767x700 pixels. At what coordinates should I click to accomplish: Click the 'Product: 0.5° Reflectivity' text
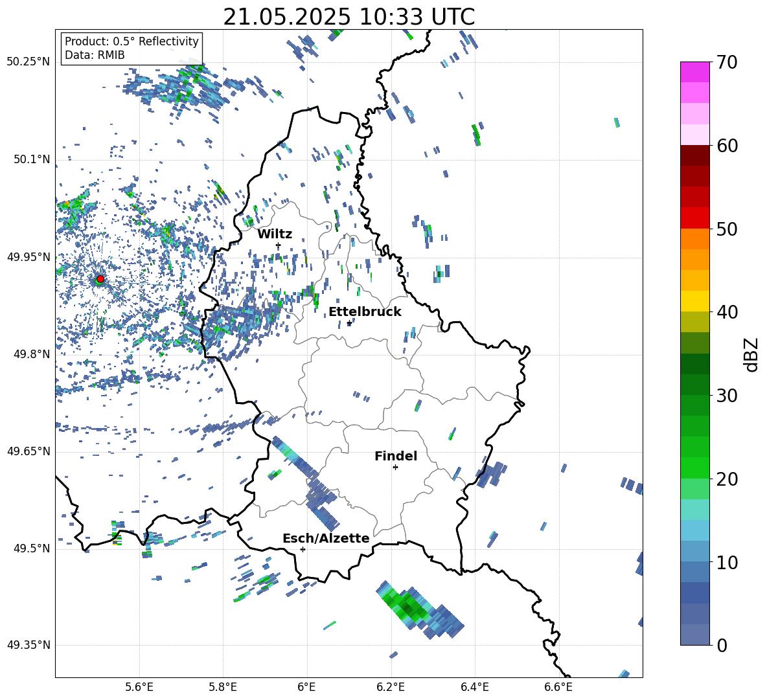pos(132,41)
